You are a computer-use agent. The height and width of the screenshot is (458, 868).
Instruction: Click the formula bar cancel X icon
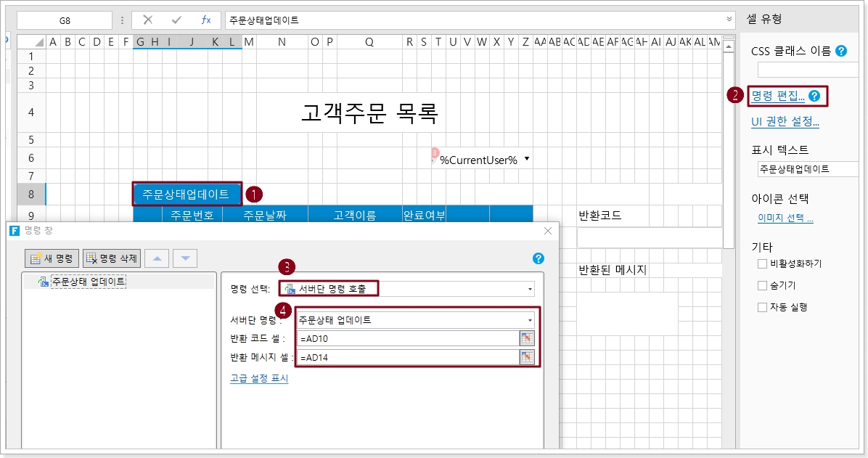click(x=148, y=20)
